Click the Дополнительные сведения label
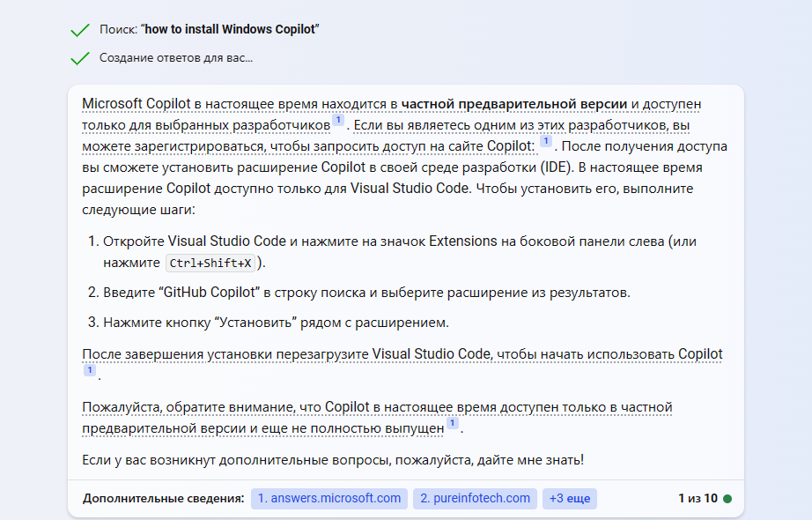Viewport: 812px width, 520px height. (x=163, y=499)
